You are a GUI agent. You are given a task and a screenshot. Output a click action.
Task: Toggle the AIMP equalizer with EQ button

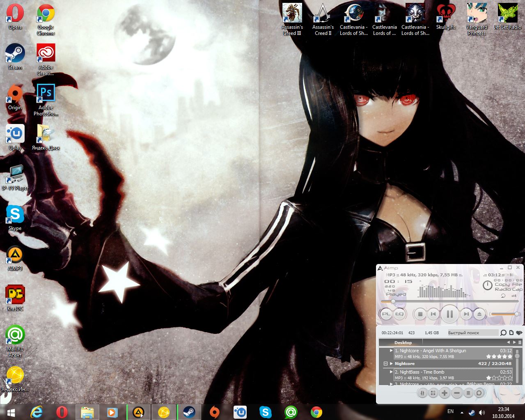click(x=399, y=314)
